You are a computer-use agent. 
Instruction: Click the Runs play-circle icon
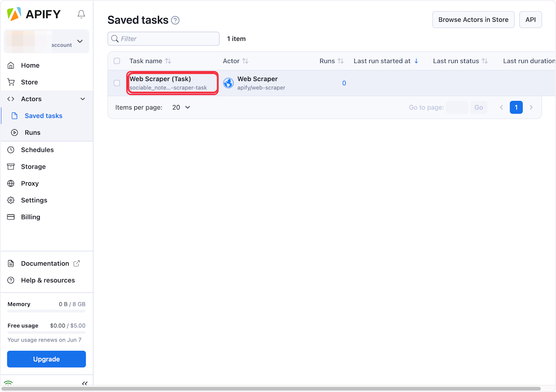14,132
